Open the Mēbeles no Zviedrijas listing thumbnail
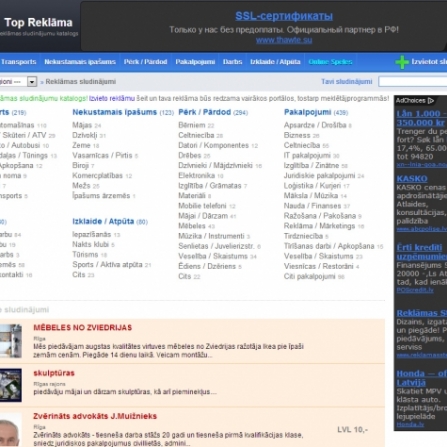 (11, 341)
